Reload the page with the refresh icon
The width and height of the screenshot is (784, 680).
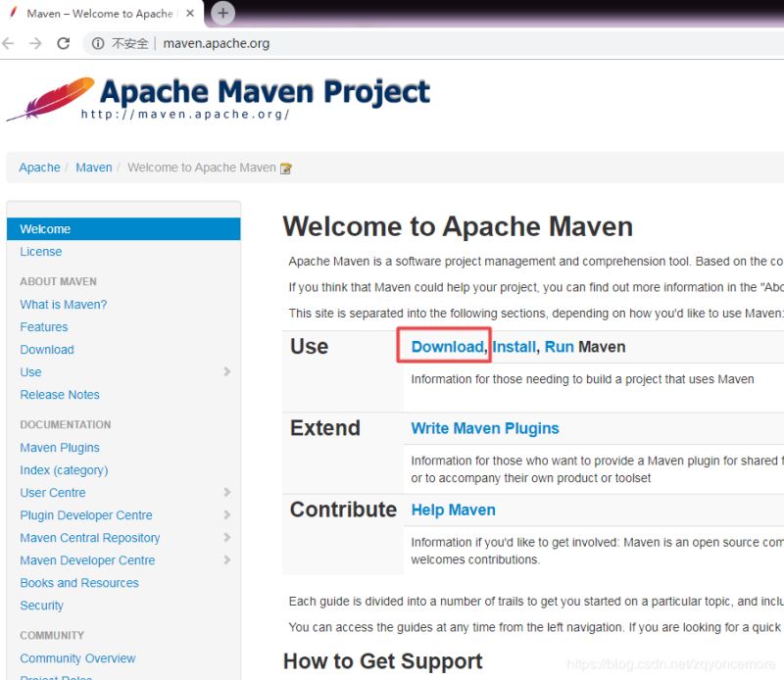pos(64,43)
